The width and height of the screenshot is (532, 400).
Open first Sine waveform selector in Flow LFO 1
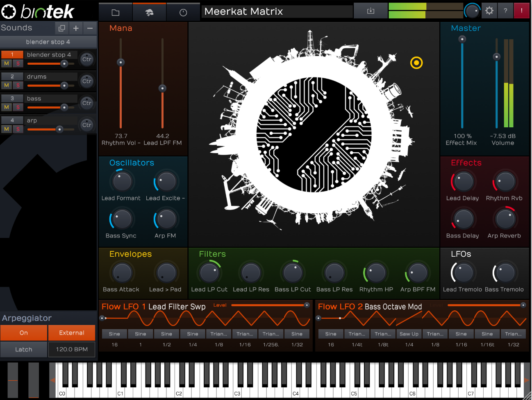114,334
